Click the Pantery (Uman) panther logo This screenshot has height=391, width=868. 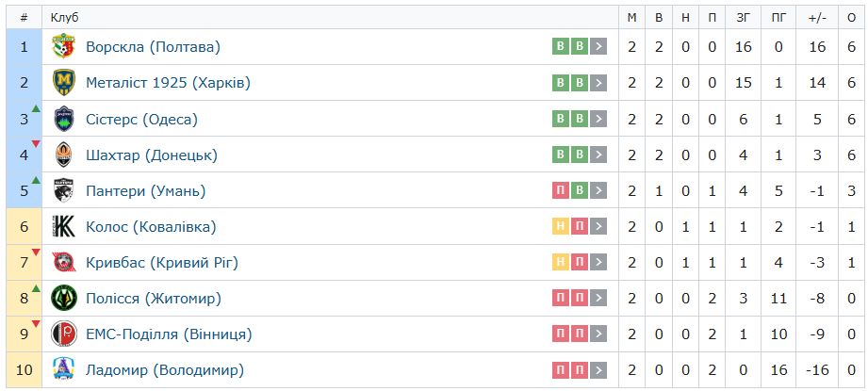click(64, 190)
